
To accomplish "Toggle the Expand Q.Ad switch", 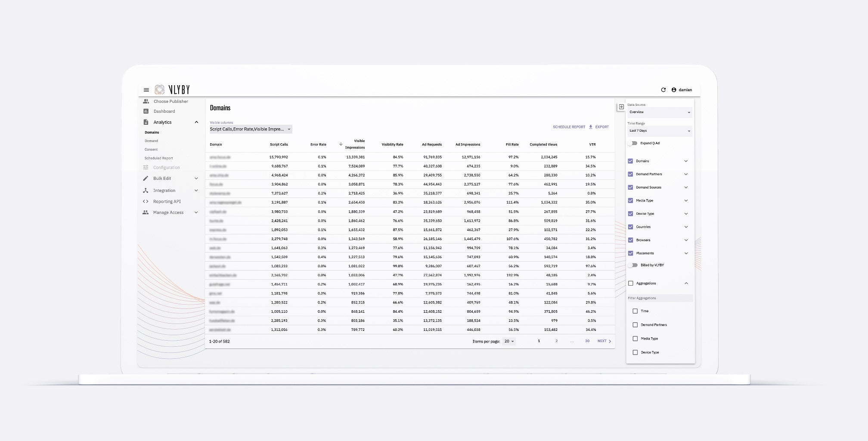I will coord(632,143).
